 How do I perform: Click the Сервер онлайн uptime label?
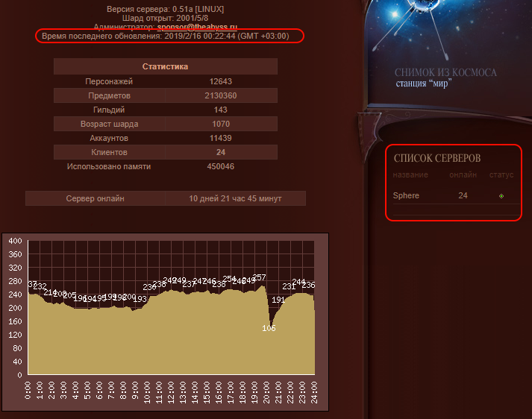(95, 198)
